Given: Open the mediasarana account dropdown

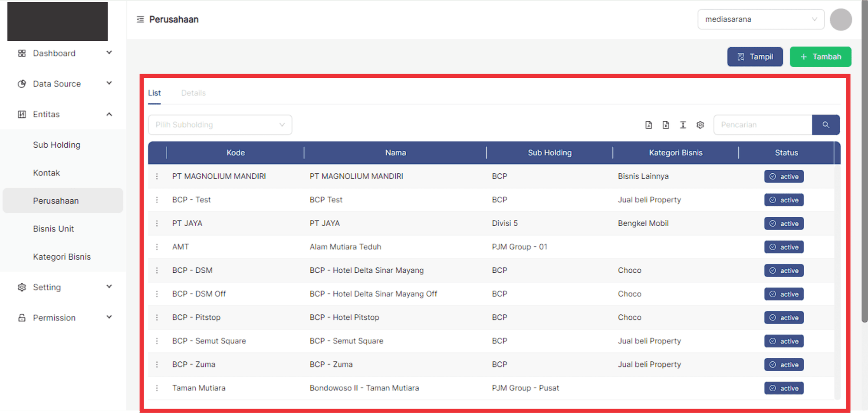Looking at the screenshot, I should point(760,20).
